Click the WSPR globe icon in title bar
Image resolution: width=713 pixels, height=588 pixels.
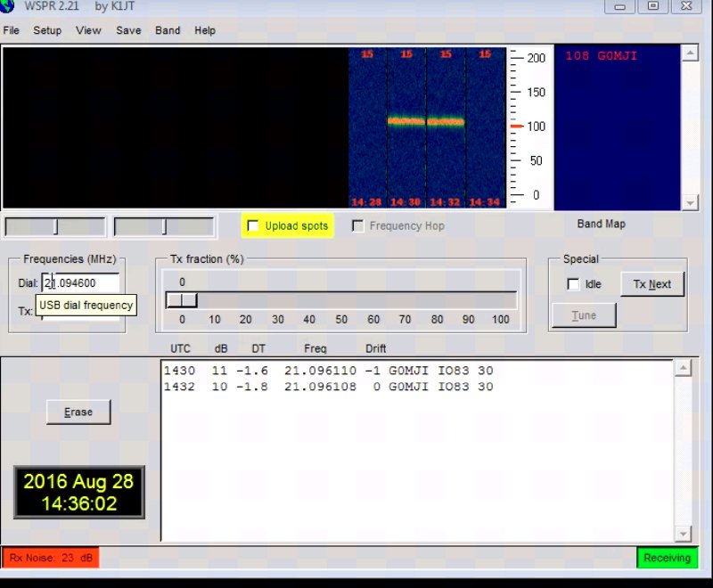(x=9, y=7)
